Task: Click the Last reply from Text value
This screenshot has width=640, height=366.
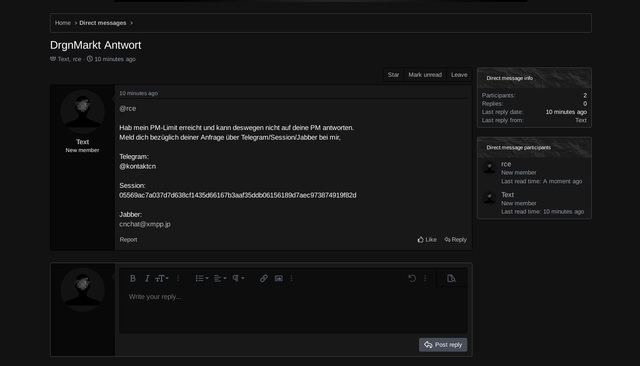Action: [581, 120]
